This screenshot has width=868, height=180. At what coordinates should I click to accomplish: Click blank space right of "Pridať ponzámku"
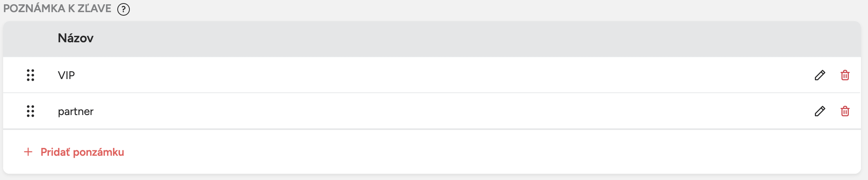tap(430, 152)
